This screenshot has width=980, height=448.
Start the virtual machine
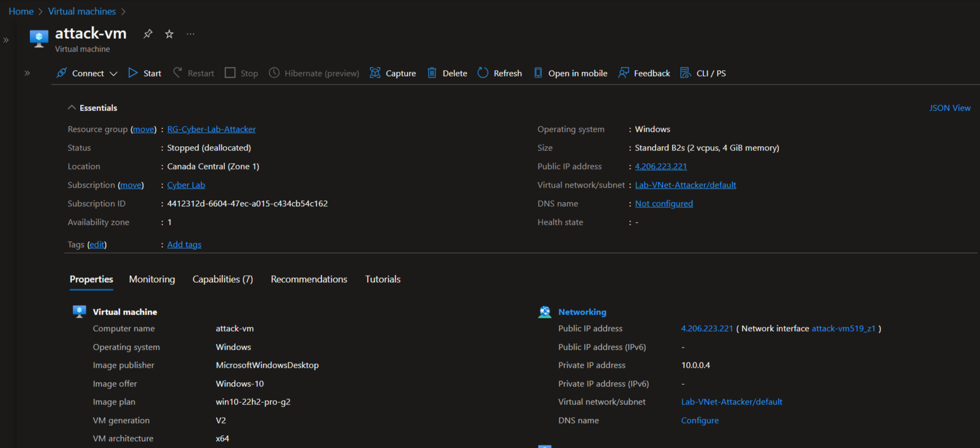pyautogui.click(x=144, y=73)
